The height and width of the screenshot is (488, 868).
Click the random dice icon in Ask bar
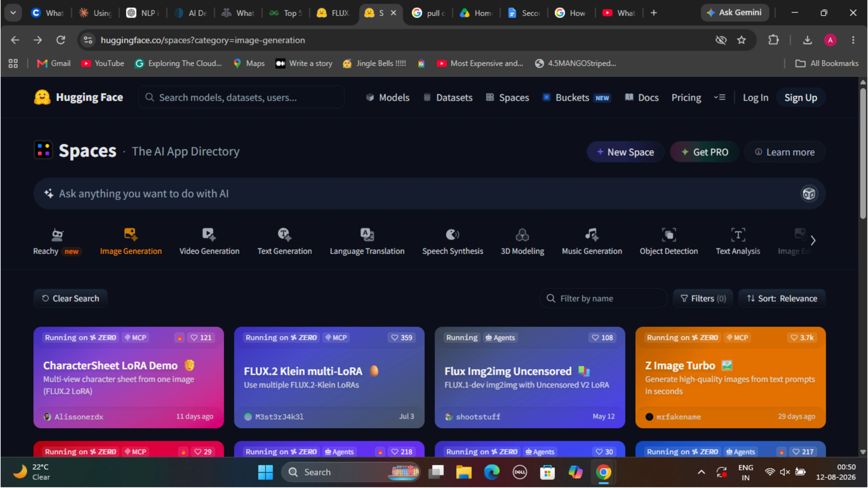809,194
